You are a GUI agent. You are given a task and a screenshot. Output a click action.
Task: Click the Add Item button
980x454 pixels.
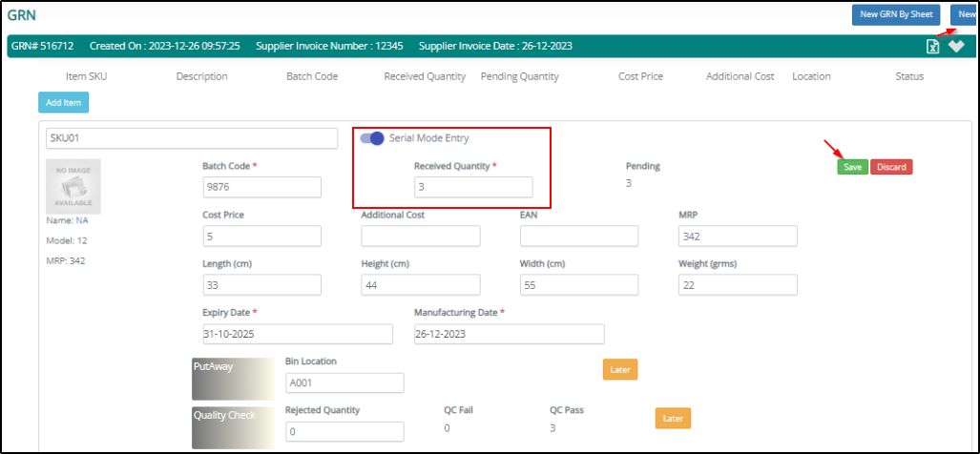point(63,102)
